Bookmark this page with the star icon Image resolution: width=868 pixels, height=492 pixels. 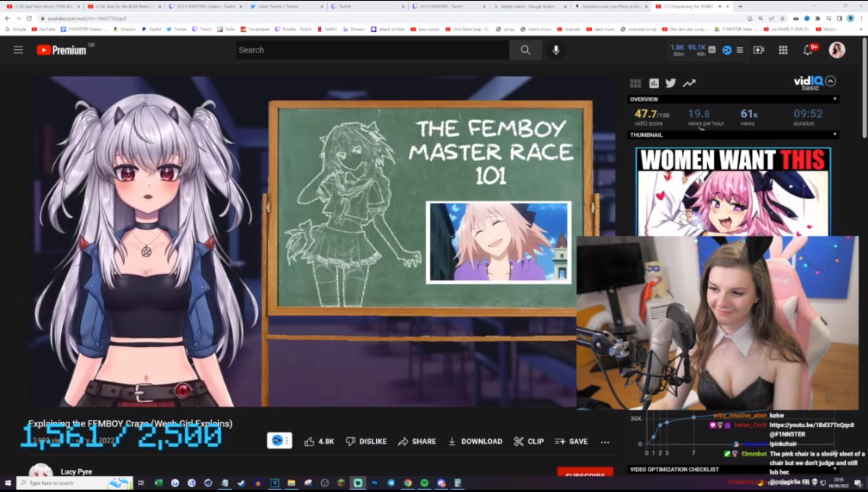coord(783,18)
